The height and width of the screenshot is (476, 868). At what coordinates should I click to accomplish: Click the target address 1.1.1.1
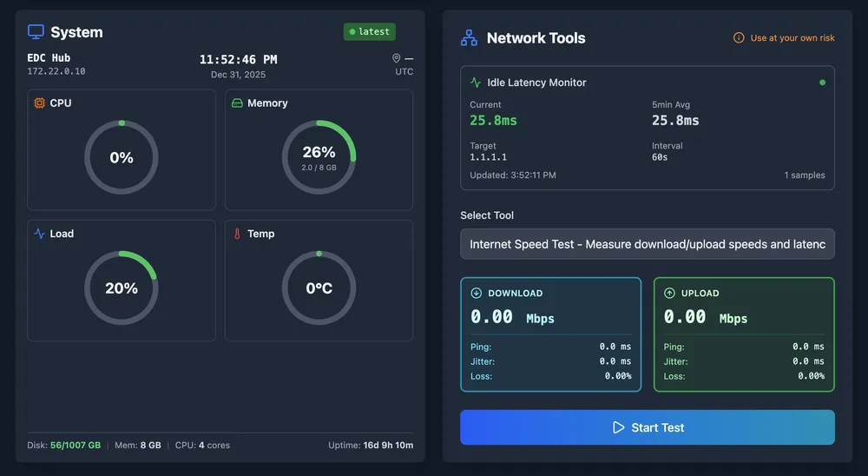pyautogui.click(x=488, y=157)
